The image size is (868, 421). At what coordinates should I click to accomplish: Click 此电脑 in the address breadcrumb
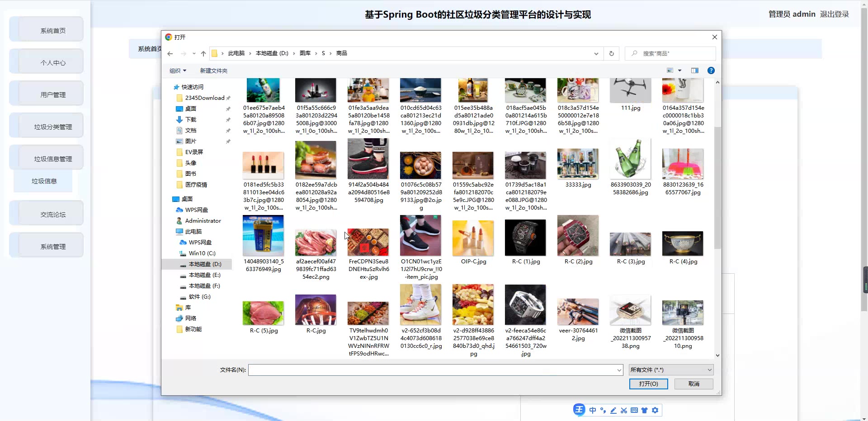(x=236, y=53)
